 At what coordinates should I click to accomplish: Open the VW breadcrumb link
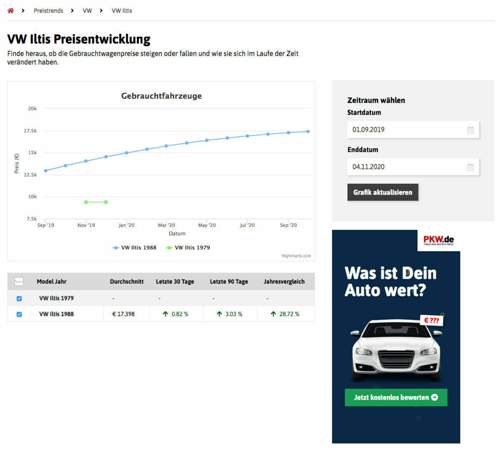[87, 11]
